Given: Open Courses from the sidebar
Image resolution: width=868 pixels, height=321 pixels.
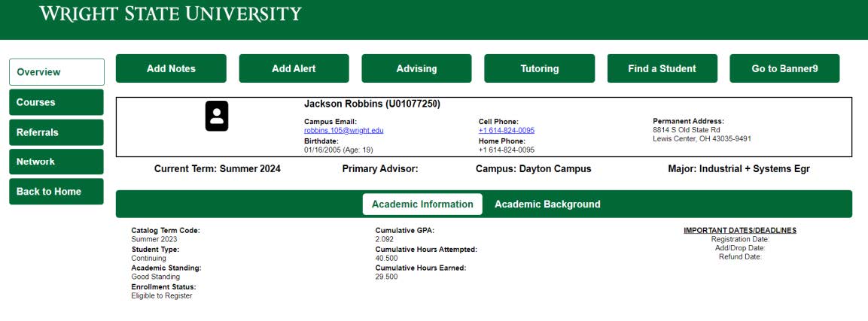Looking at the screenshot, I should pyautogui.click(x=56, y=102).
